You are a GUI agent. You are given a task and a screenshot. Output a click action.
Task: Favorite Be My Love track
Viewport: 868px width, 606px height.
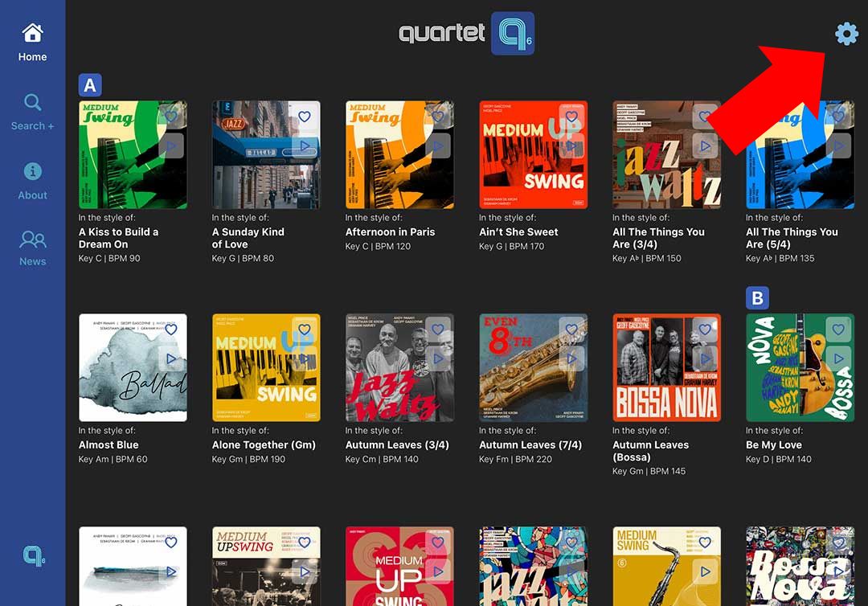(x=838, y=330)
